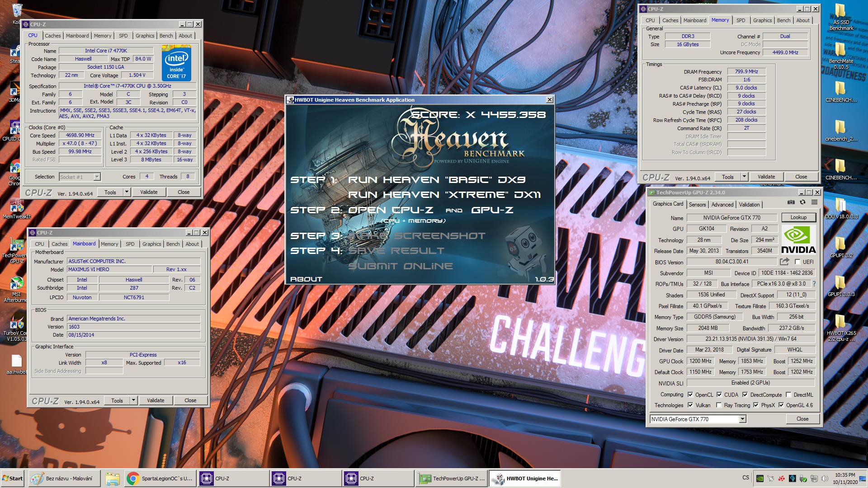Image resolution: width=868 pixels, height=488 pixels.
Task: Click the NVIDIA logo in GPU-Z
Action: click(x=798, y=240)
